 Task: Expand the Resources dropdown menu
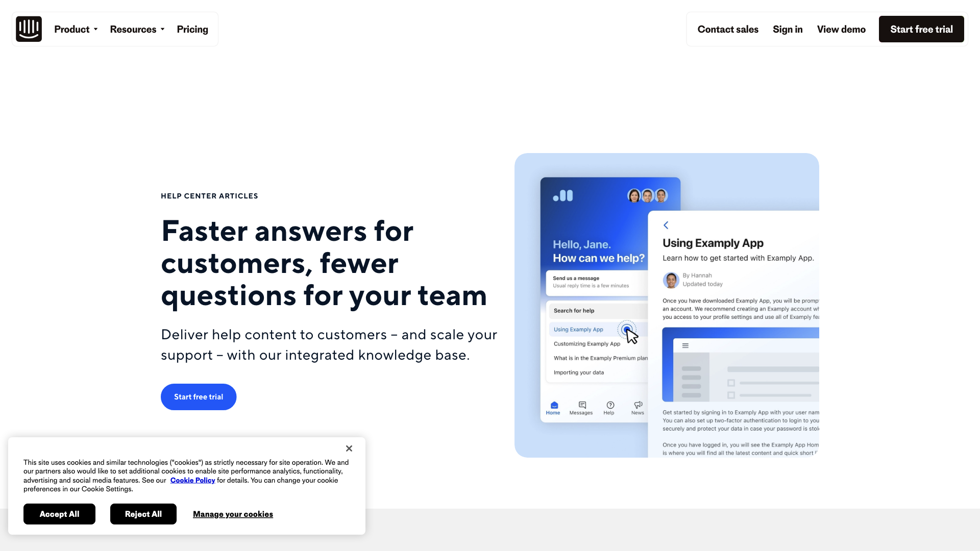(137, 29)
